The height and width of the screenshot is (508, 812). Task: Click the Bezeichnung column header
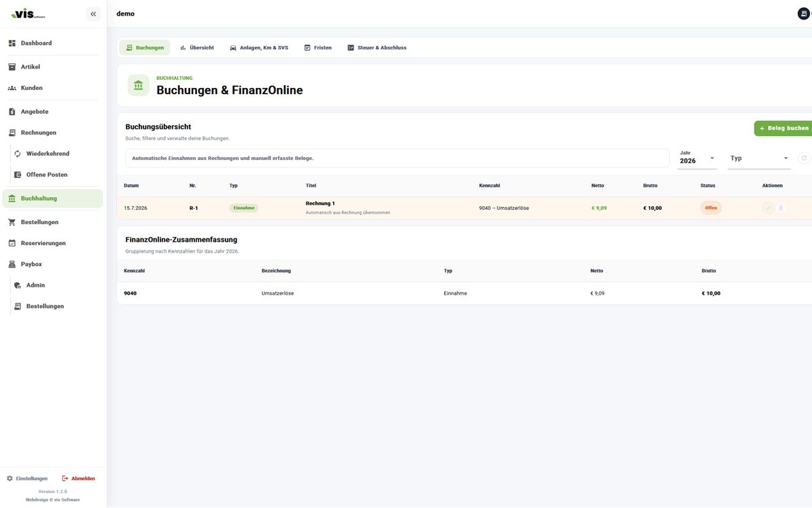point(276,271)
